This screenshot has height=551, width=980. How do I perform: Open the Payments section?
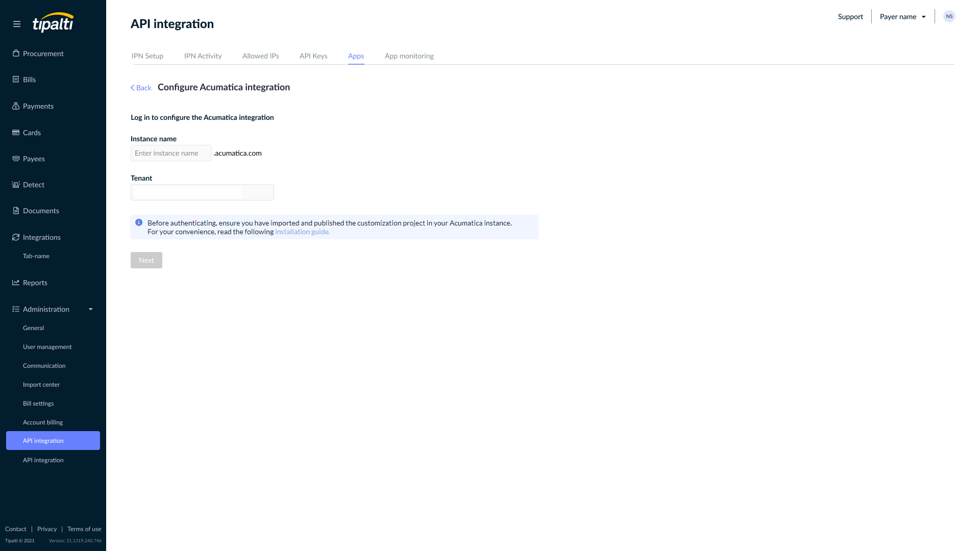(x=38, y=106)
